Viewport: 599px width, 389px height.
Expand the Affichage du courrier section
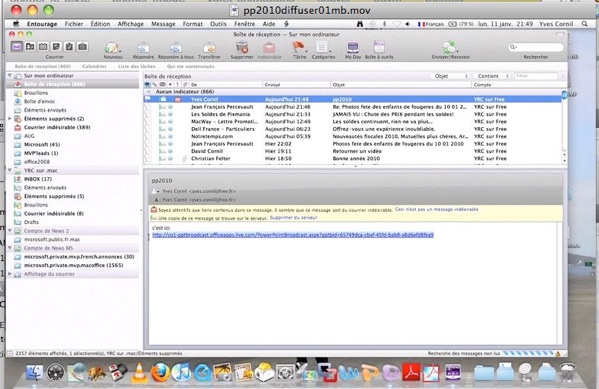(x=10, y=274)
